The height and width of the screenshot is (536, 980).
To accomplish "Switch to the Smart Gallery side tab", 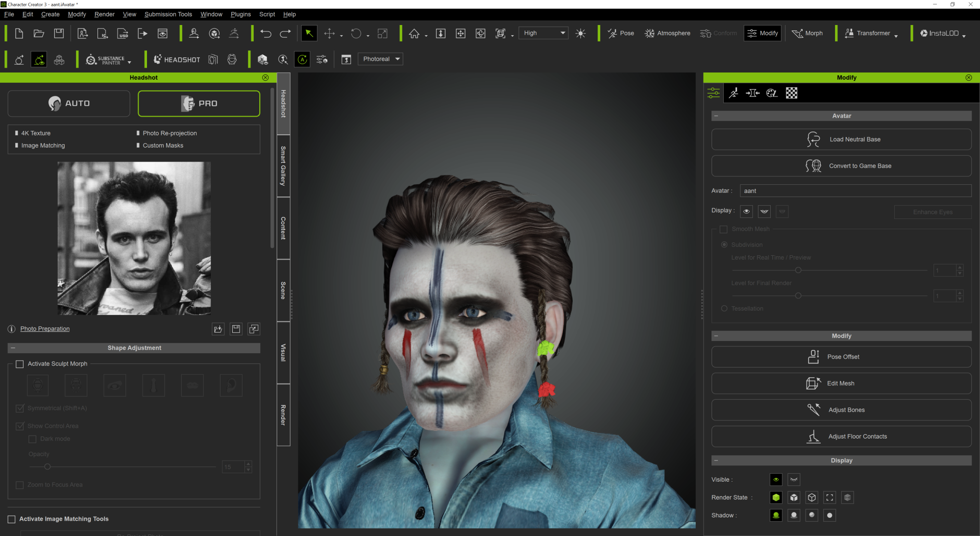I will pyautogui.click(x=283, y=166).
